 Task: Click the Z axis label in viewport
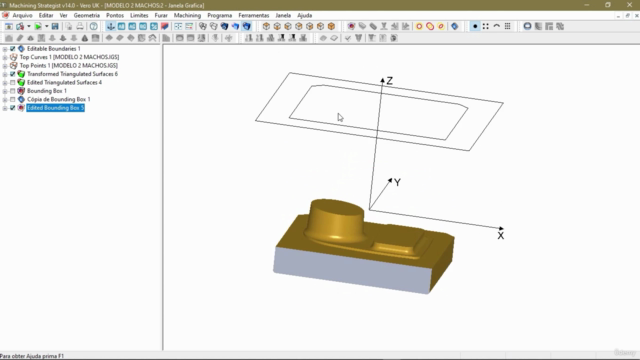(389, 81)
